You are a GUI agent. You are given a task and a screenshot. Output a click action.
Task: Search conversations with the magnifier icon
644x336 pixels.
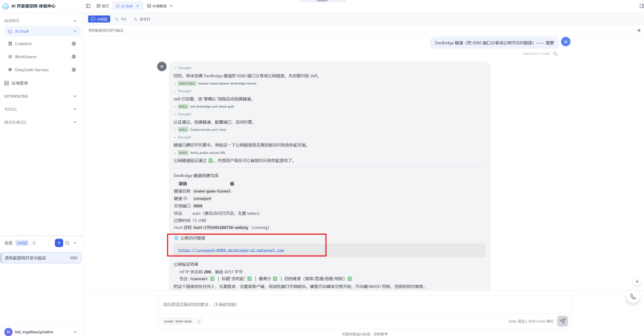coord(68,243)
